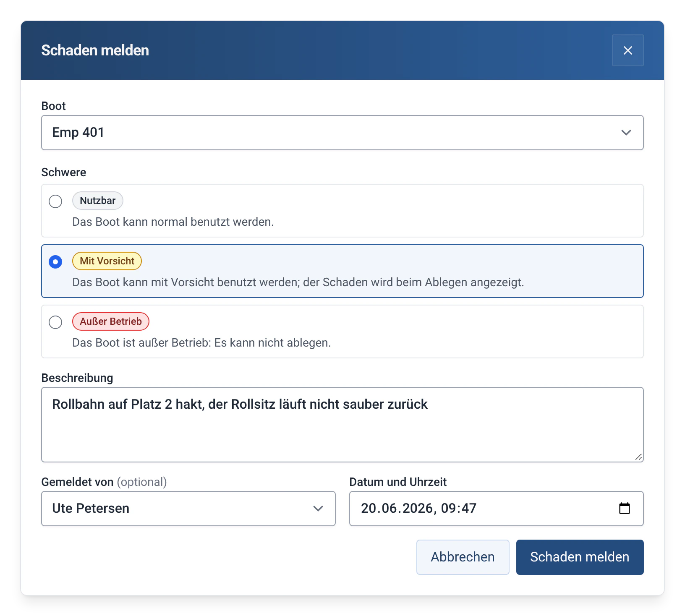The height and width of the screenshot is (616, 685).
Task: Select the Nutzbar radio button
Action: [x=55, y=201]
